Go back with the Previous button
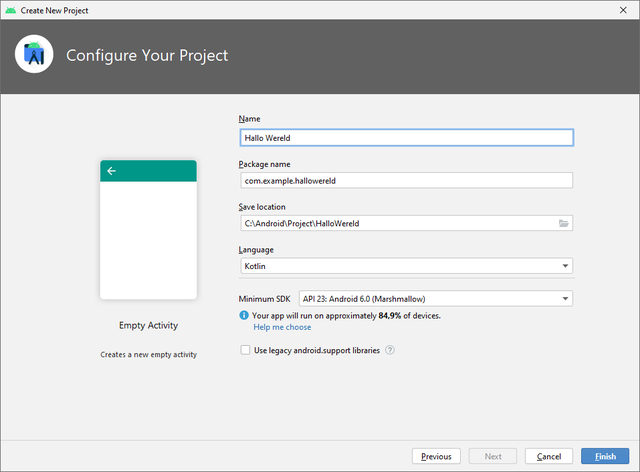 pyautogui.click(x=436, y=456)
